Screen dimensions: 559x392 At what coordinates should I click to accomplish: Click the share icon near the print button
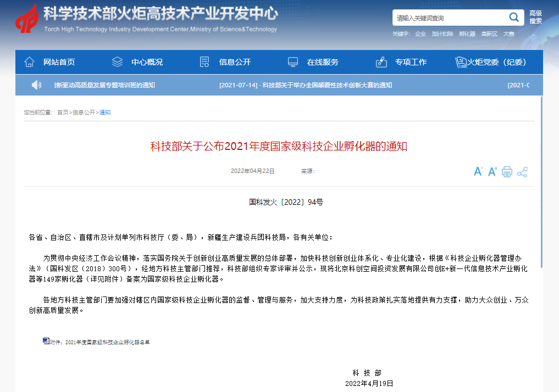(522, 172)
